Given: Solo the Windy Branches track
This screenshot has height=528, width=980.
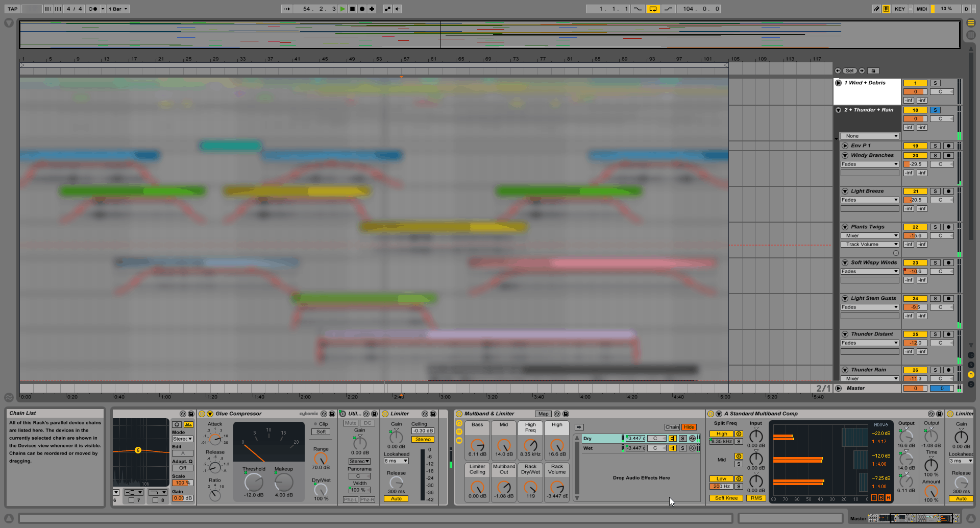Looking at the screenshot, I should tap(935, 155).
